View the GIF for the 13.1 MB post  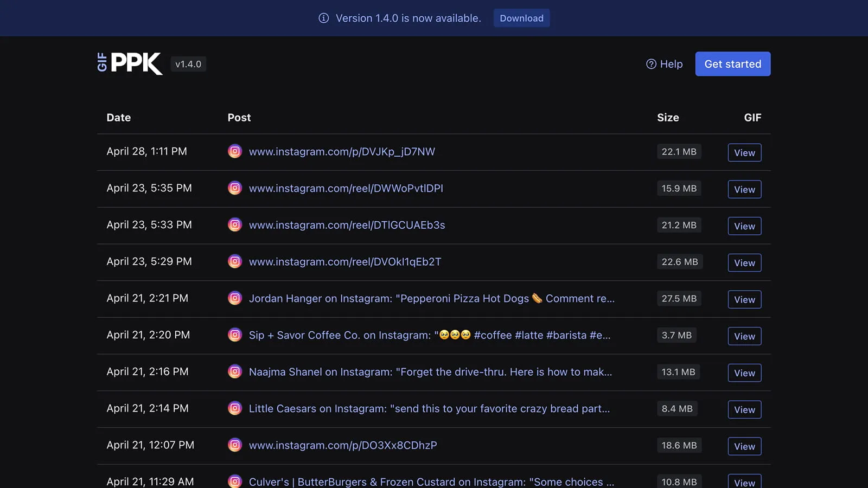pyautogui.click(x=744, y=373)
